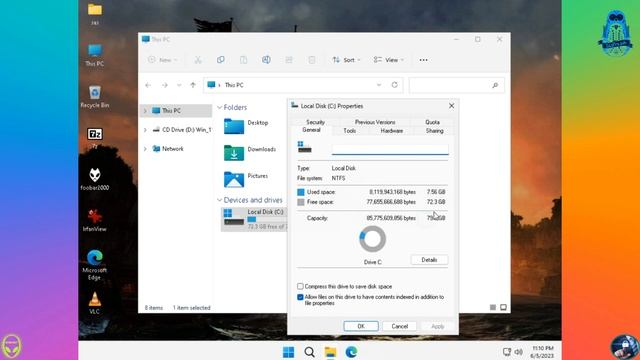Click the Copy icon in Explorer toolbar
The image size is (640, 360).
click(221, 60)
